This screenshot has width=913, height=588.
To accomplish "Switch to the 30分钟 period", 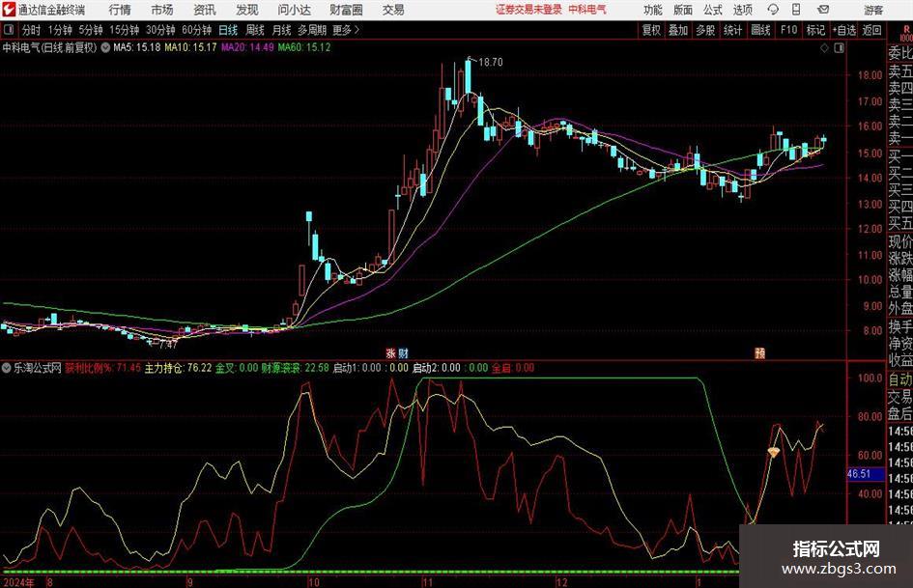I will pyautogui.click(x=160, y=30).
